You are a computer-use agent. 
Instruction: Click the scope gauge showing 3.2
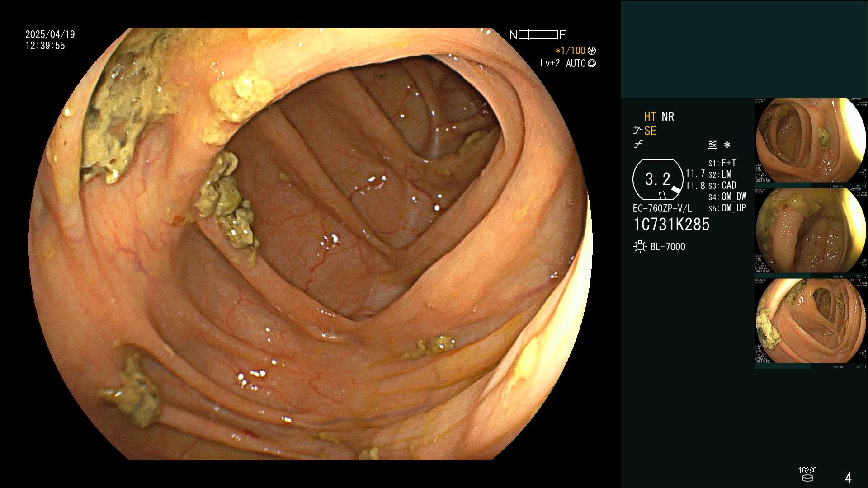point(658,179)
